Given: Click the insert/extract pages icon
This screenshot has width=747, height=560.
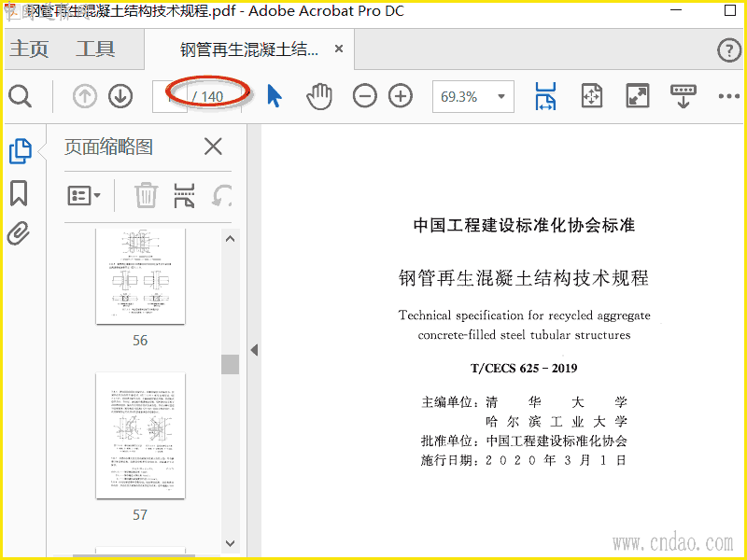Looking at the screenshot, I should click(184, 196).
